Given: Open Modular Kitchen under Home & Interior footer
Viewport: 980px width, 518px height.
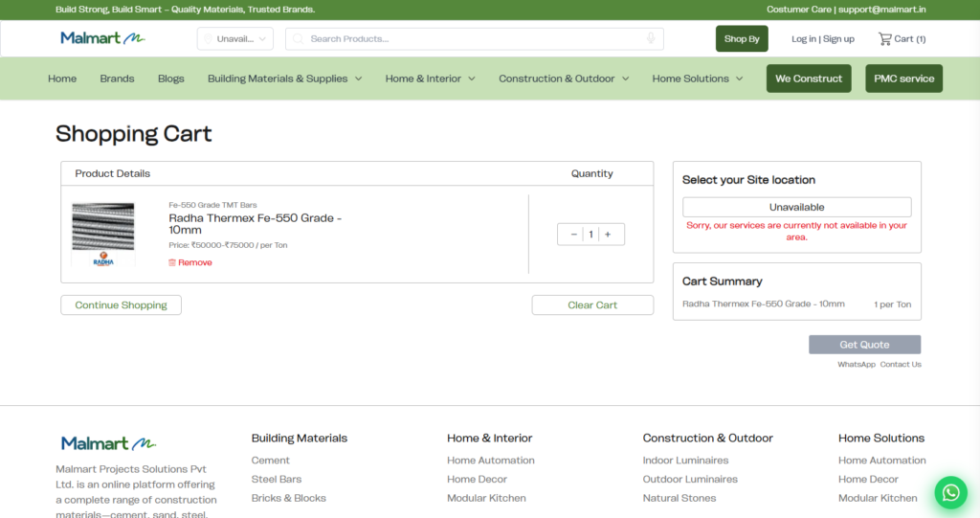Looking at the screenshot, I should [486, 499].
